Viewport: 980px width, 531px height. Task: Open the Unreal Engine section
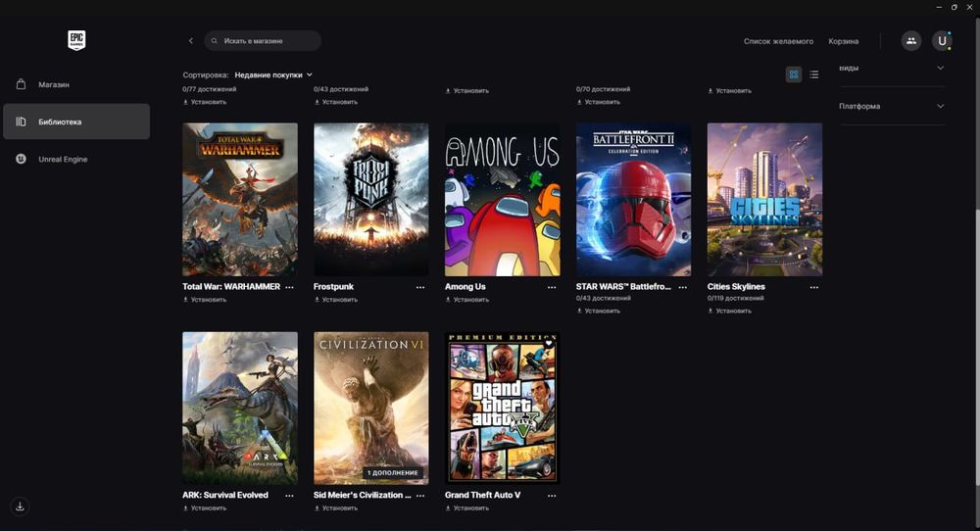tap(76, 159)
